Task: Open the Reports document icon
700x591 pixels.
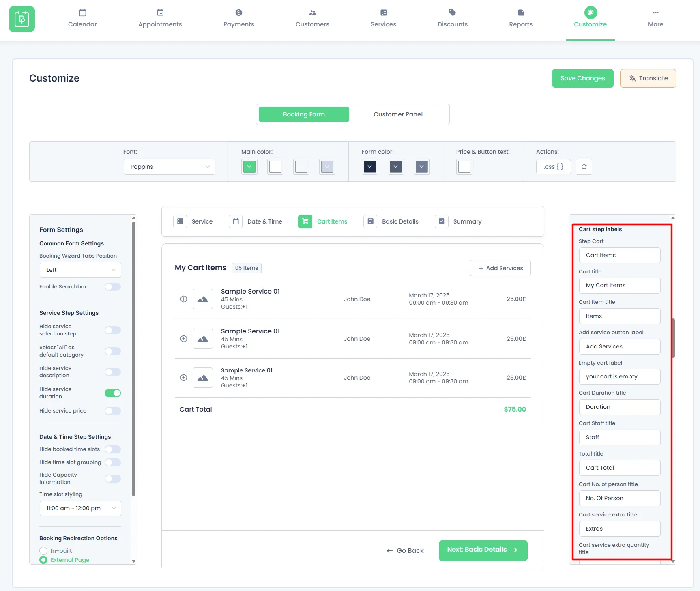Action: click(521, 13)
